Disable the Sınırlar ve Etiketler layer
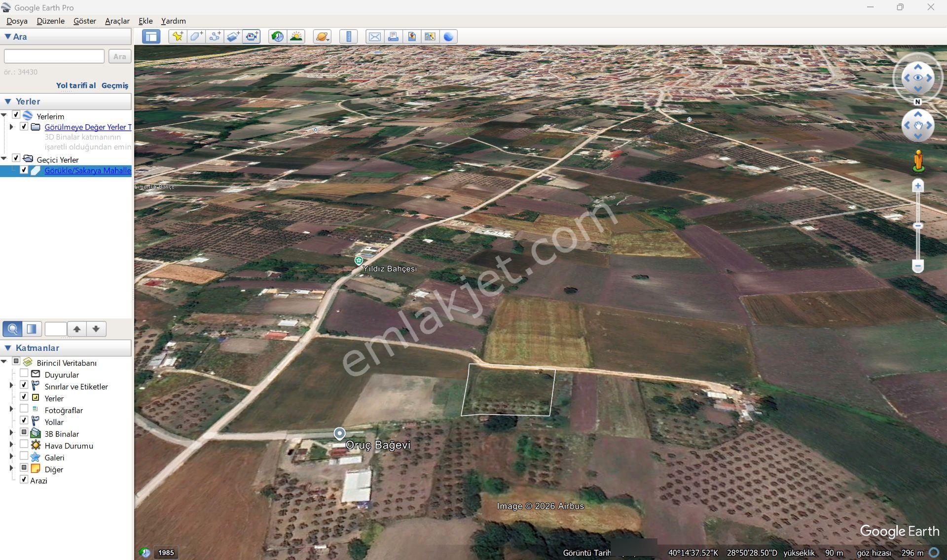This screenshot has width=947, height=560. (24, 385)
